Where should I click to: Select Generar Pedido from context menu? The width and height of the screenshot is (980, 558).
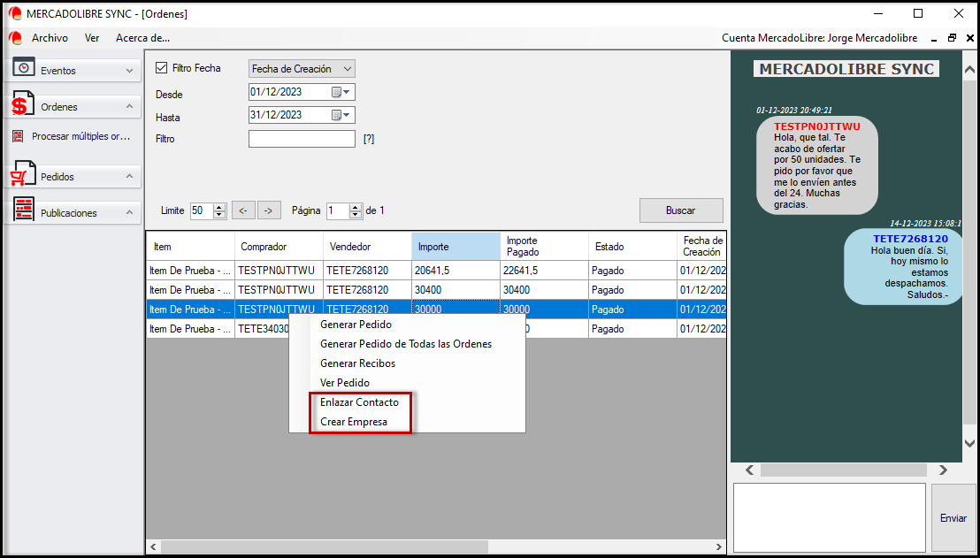click(407, 325)
